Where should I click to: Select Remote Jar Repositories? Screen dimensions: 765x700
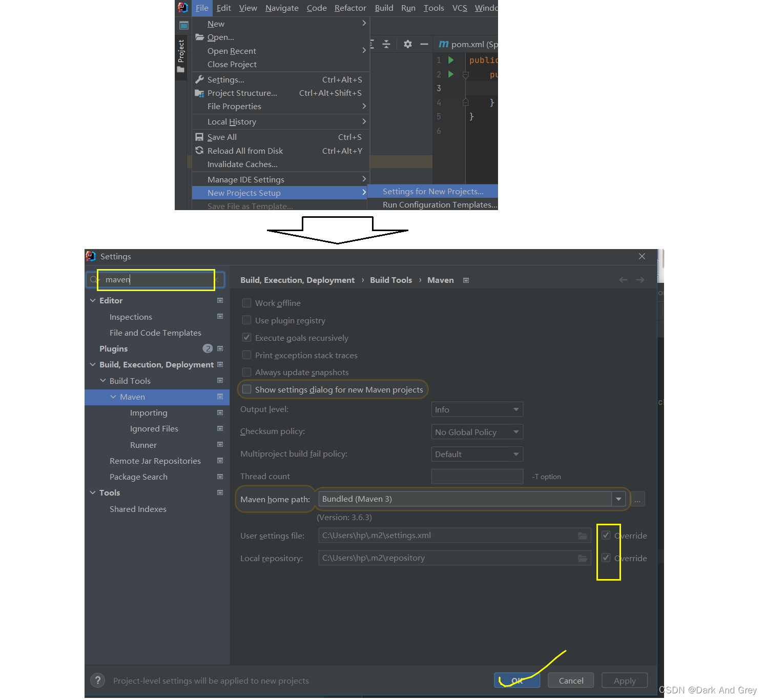[x=155, y=461]
